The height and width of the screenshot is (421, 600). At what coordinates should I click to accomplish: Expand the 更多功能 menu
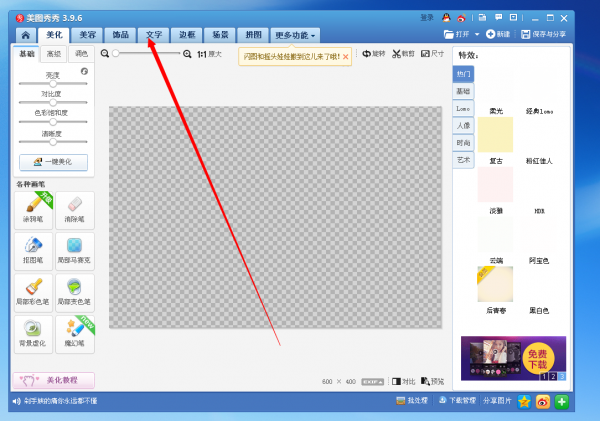[295, 35]
